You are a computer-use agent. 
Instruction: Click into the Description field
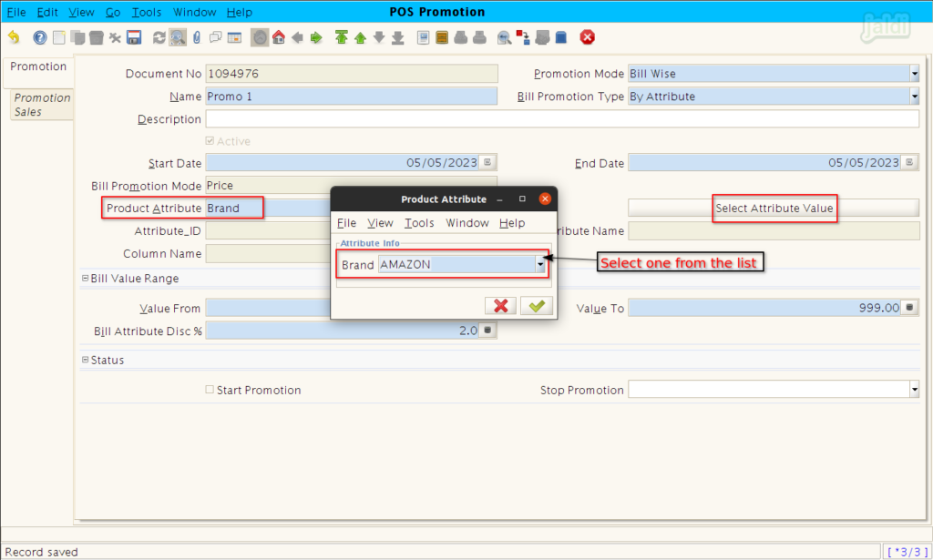[562, 119]
